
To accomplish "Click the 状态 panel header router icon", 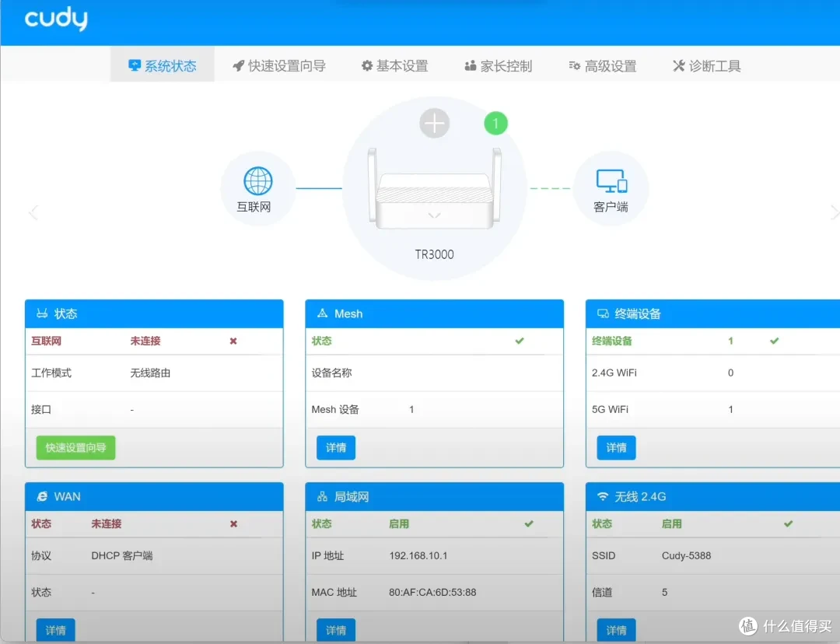I will click(42, 313).
